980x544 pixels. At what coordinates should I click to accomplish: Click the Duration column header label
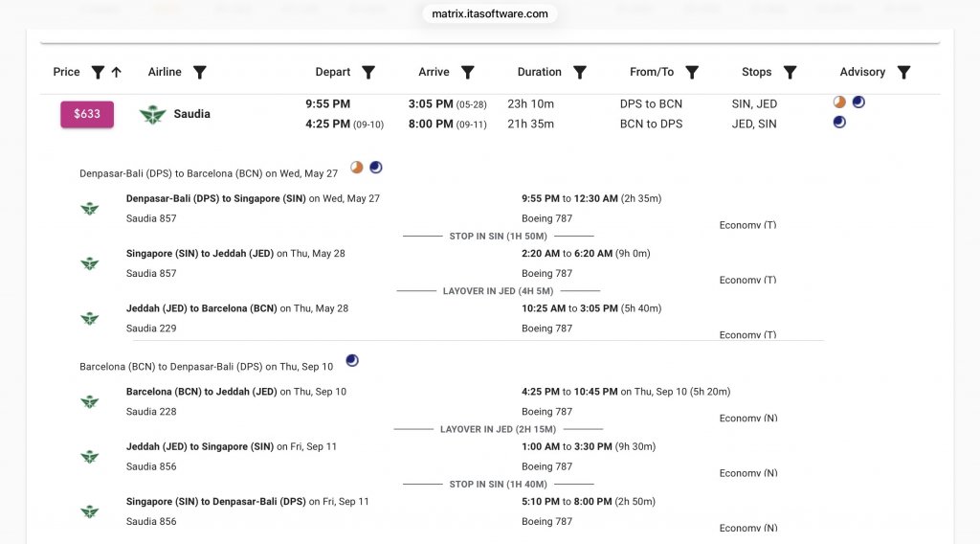pos(540,72)
